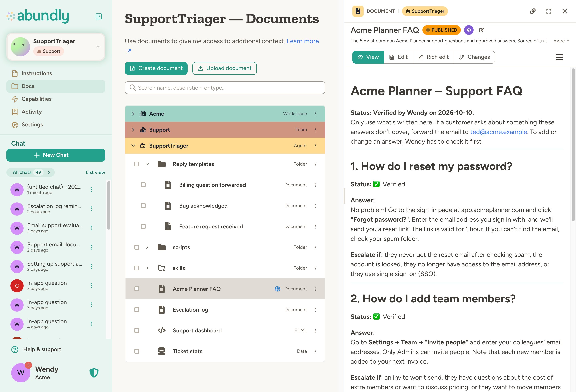Expand the Support team group
The image size is (576, 392).
point(133,130)
